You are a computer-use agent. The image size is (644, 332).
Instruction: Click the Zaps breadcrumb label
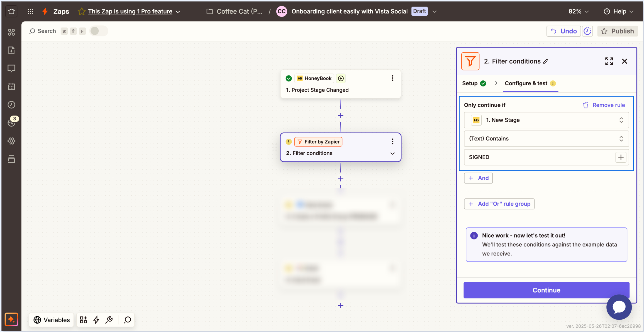[x=61, y=11]
